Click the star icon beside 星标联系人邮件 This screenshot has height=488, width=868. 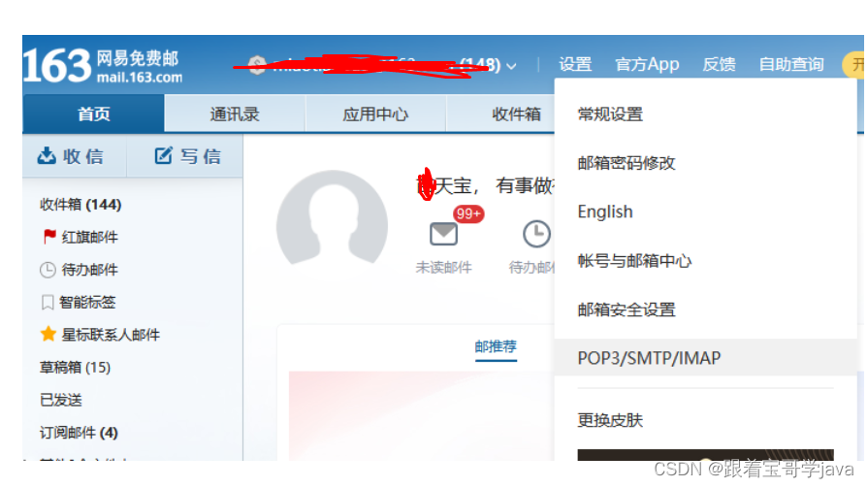[48, 334]
